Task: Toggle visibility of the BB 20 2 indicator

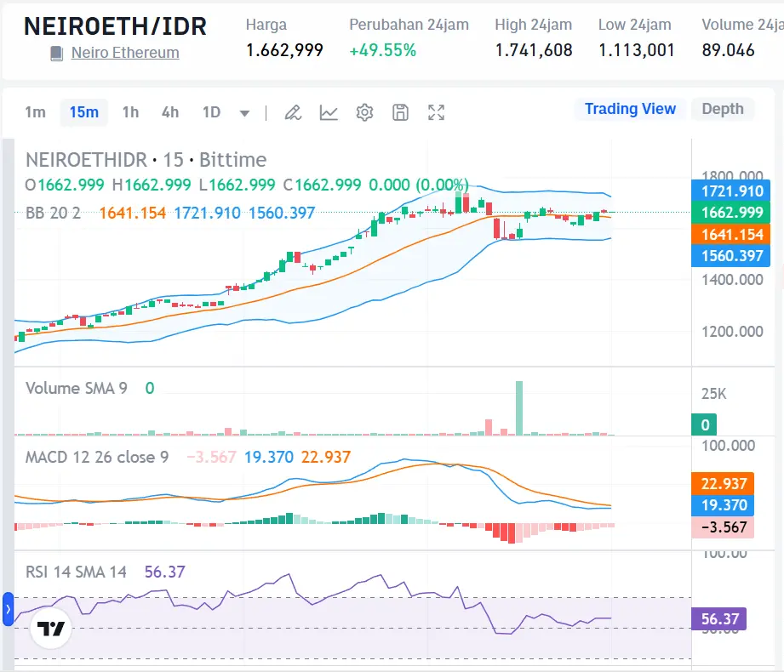Action: tap(51, 214)
